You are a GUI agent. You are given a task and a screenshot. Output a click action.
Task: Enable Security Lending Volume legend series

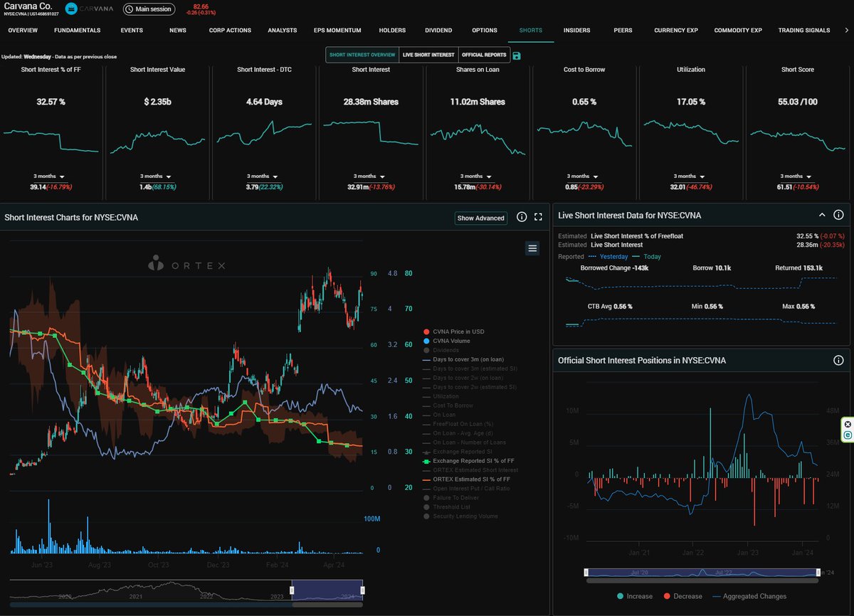[x=460, y=516]
